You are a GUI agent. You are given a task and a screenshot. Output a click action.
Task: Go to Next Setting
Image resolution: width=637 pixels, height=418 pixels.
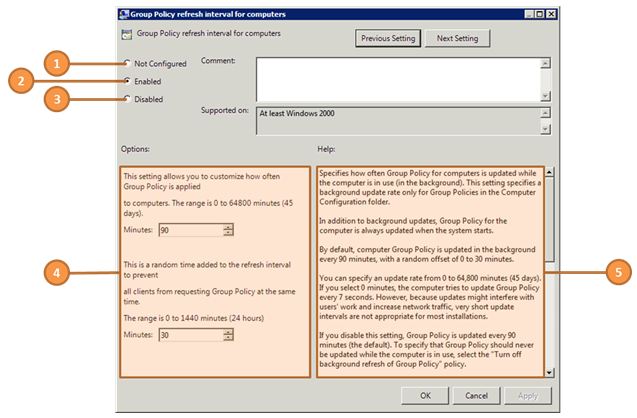[x=457, y=38]
